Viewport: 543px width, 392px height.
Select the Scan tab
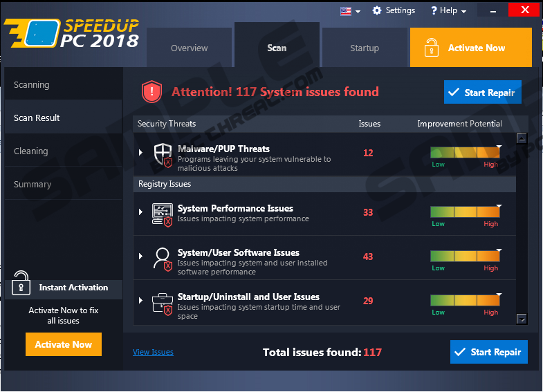pyautogui.click(x=277, y=46)
